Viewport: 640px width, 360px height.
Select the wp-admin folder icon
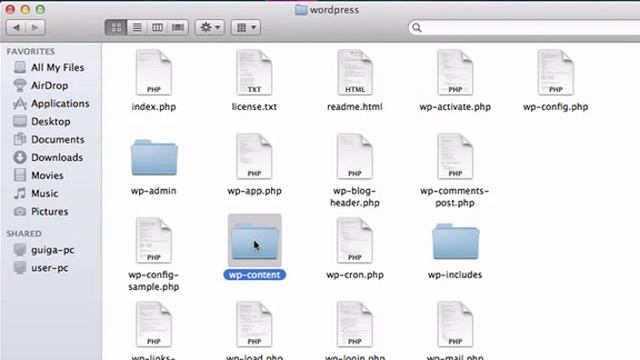click(154, 158)
